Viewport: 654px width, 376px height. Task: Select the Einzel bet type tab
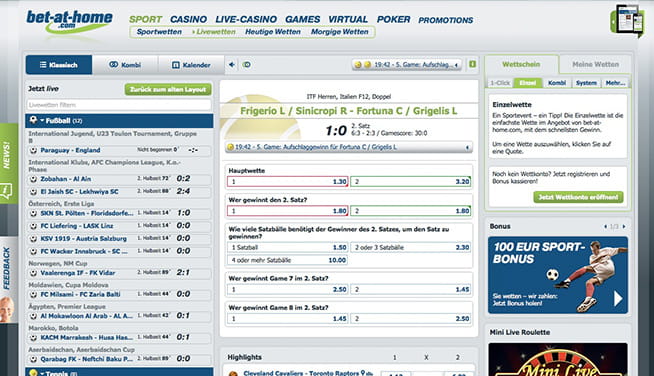(528, 83)
